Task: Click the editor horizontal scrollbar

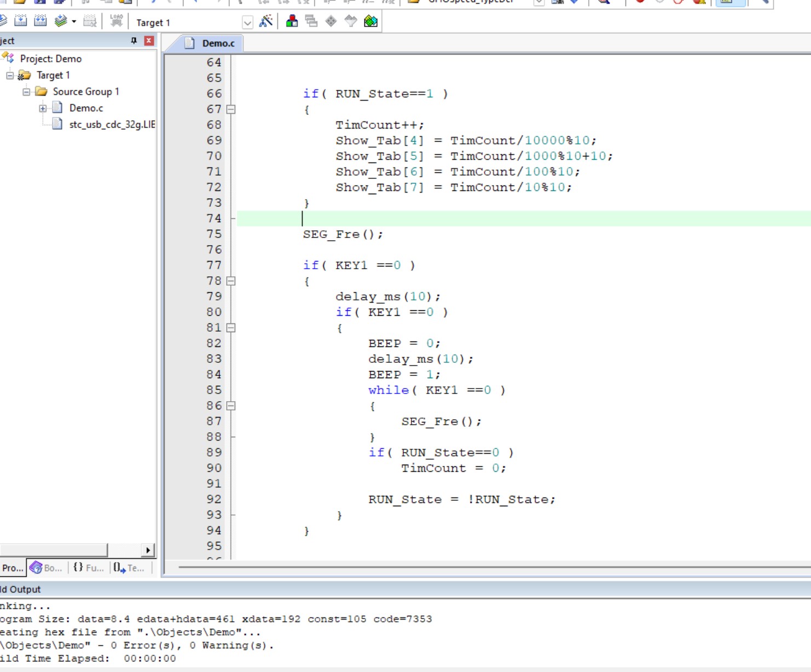Action: point(494,567)
